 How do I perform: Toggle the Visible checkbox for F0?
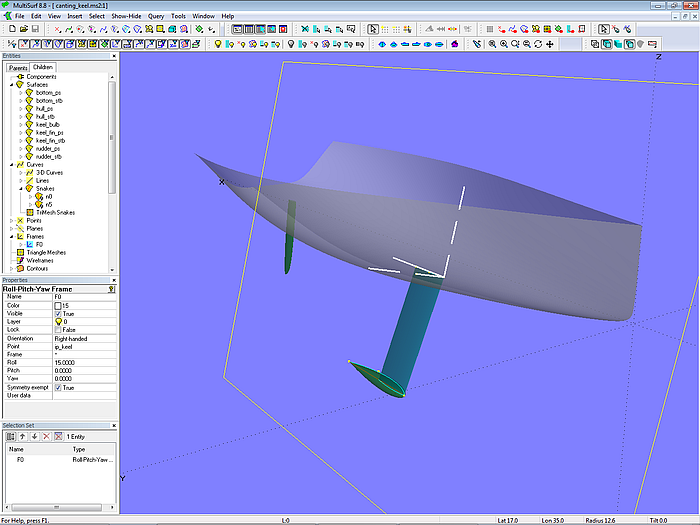click(x=58, y=313)
